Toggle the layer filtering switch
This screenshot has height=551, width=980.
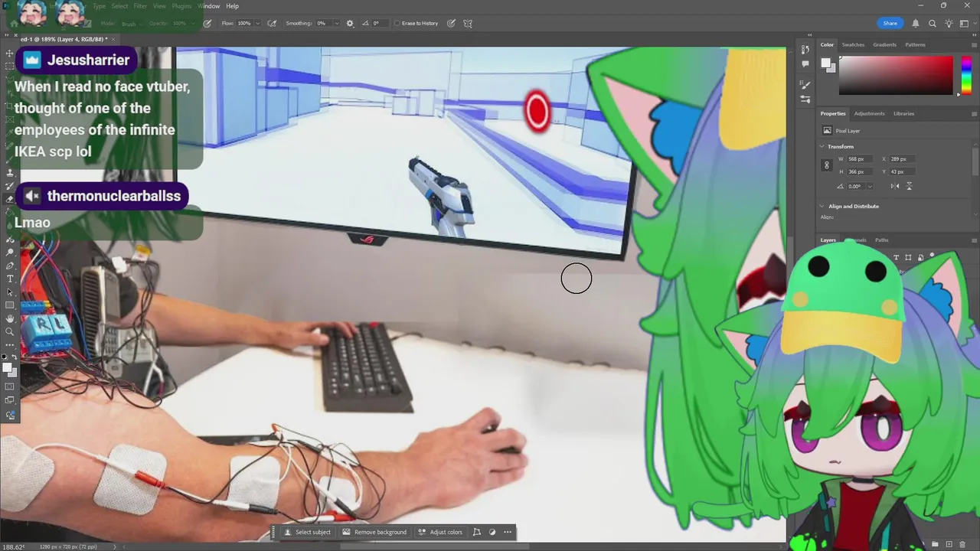(x=932, y=256)
